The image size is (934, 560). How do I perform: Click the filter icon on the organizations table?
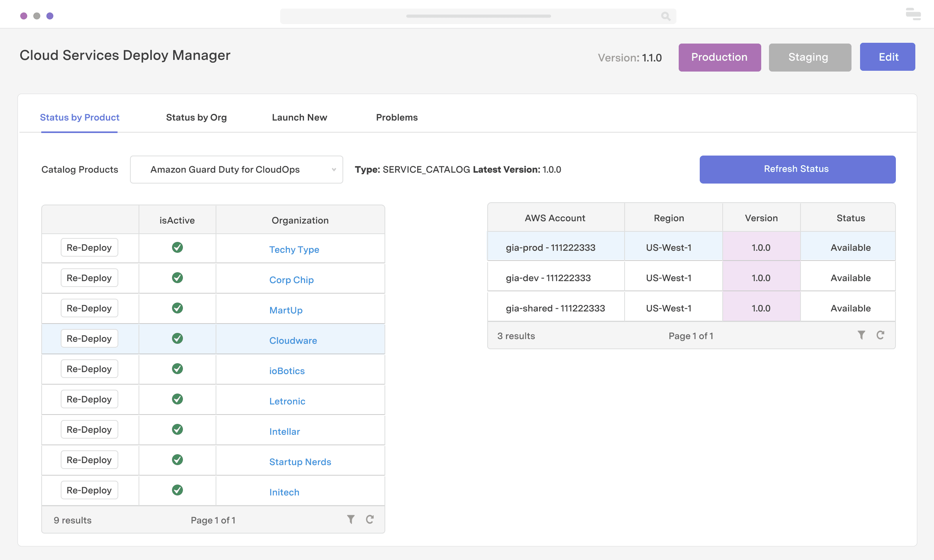point(351,519)
